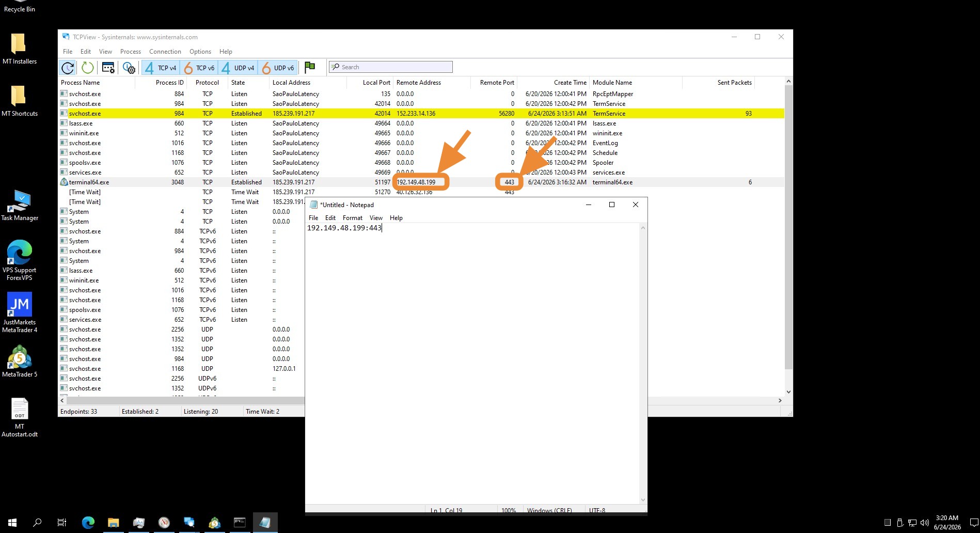Screen dimensions: 980x533
Task: Click TCPView vertical scrollbar up arrow
Action: click(788, 82)
